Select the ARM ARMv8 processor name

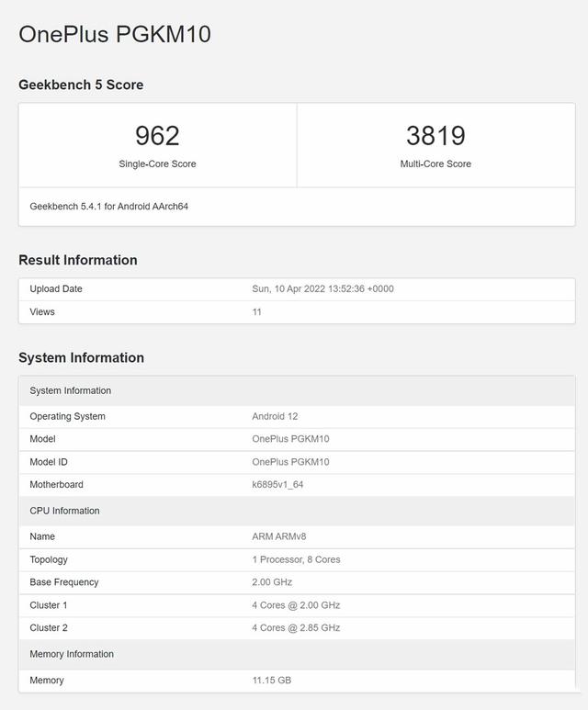[x=279, y=536]
